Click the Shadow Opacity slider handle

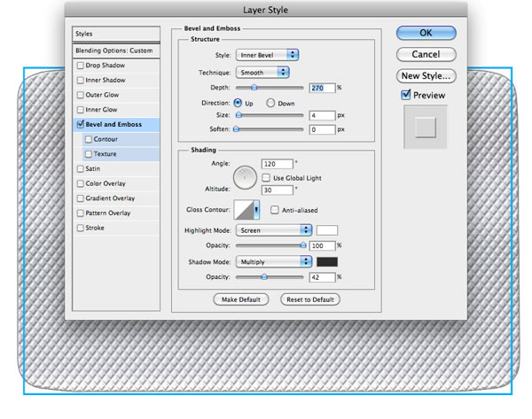[x=264, y=277]
